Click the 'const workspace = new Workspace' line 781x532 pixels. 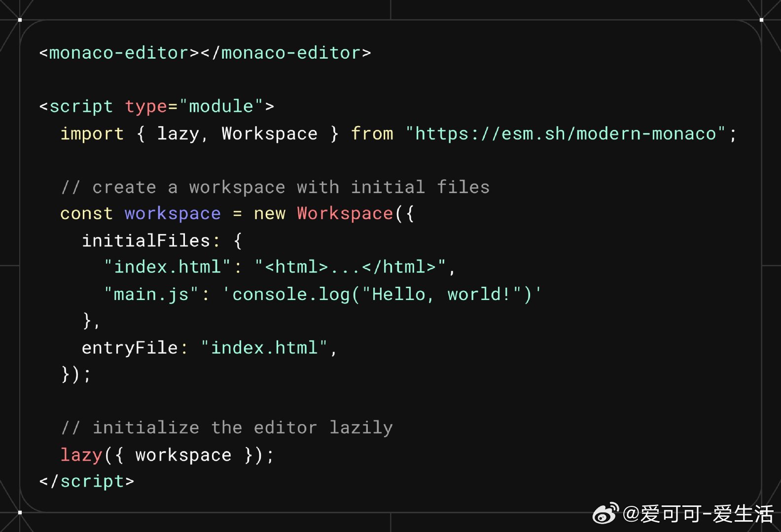[x=237, y=214]
